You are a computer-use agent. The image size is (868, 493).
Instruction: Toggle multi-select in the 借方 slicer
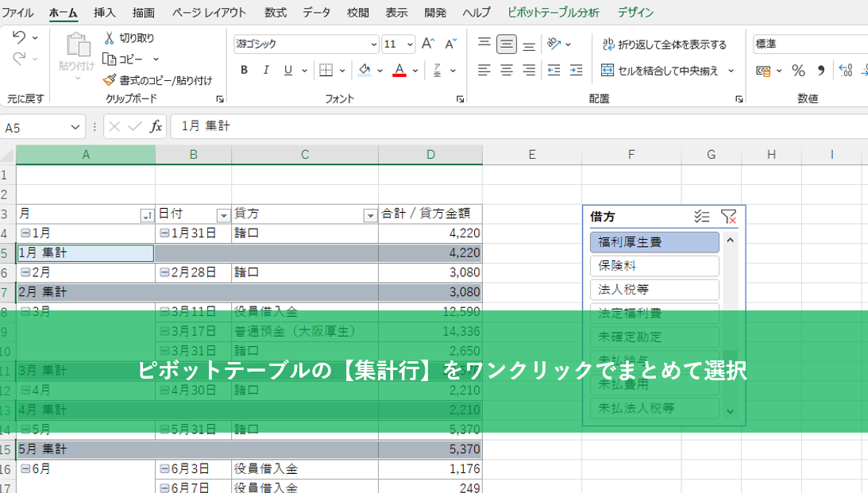[701, 217]
